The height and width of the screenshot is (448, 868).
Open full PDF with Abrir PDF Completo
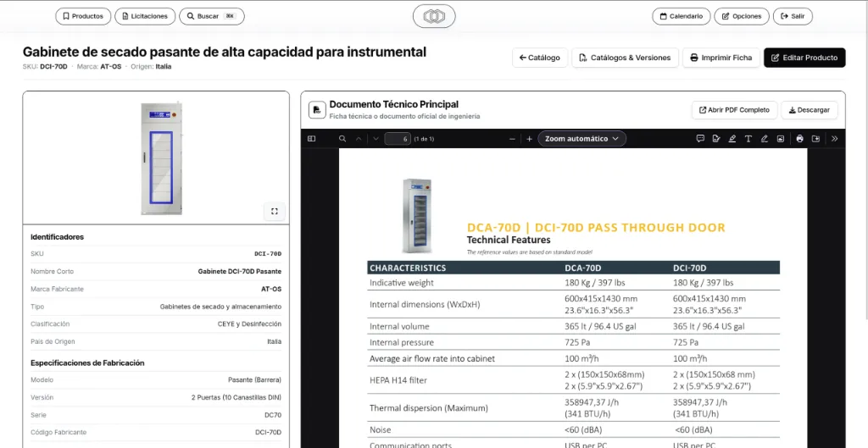coord(735,110)
